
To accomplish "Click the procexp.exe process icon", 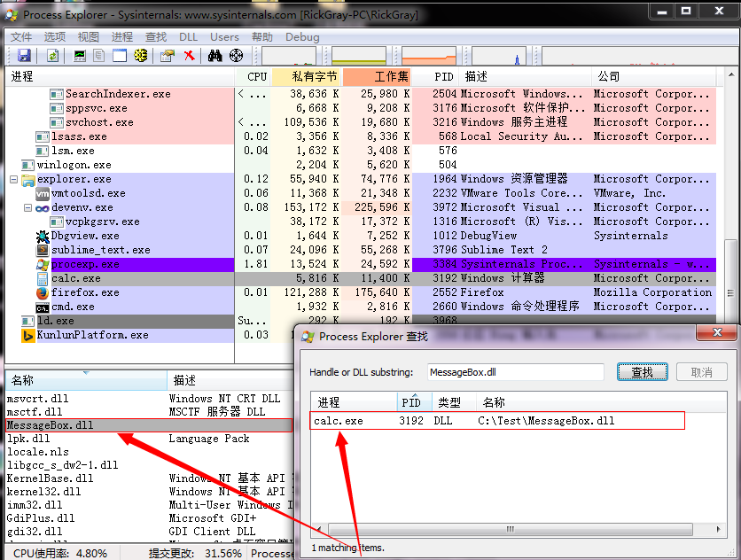I will [x=43, y=265].
